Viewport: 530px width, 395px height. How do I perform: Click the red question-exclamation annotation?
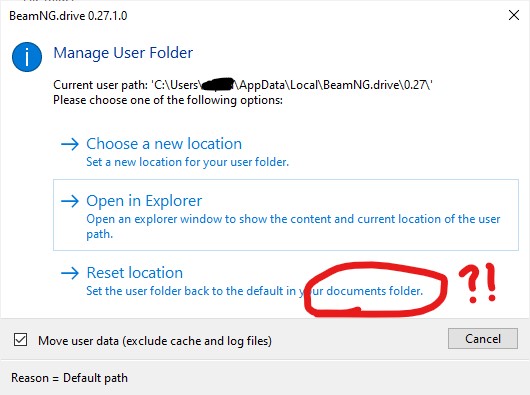[478, 283]
